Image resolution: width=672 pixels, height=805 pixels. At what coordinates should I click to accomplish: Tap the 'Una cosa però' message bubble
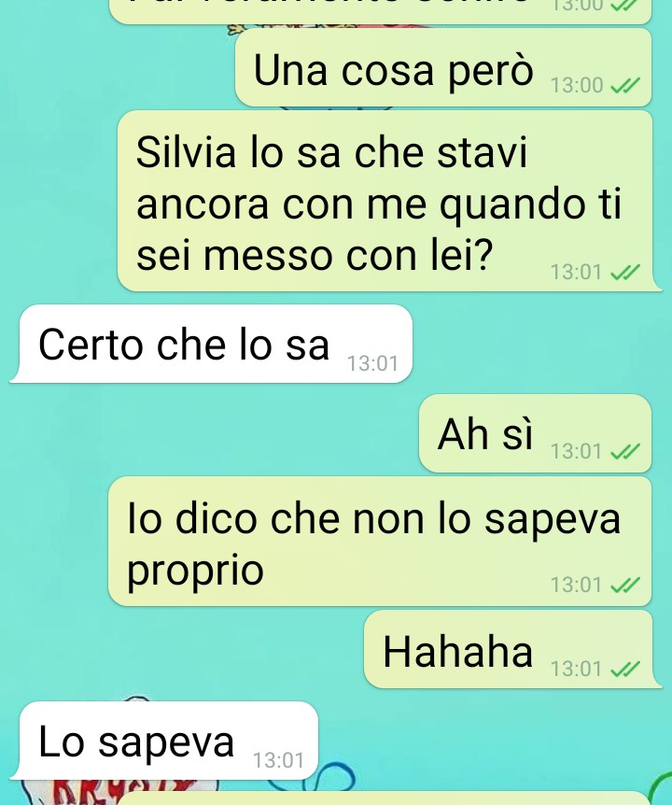click(x=443, y=67)
